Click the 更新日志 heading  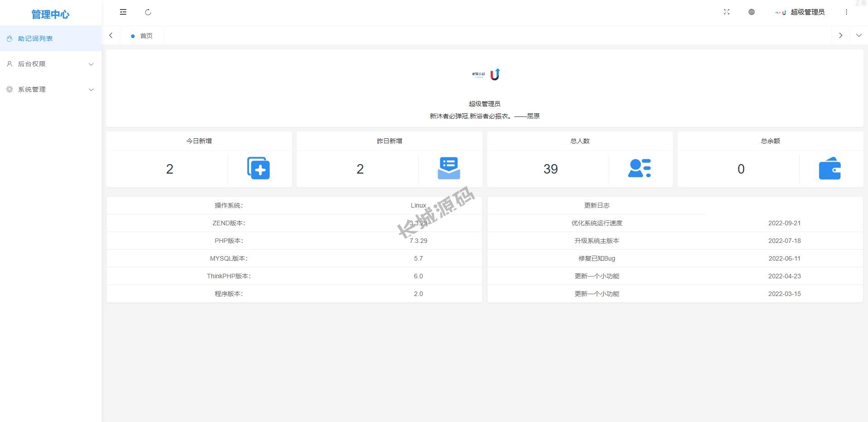[x=597, y=205]
